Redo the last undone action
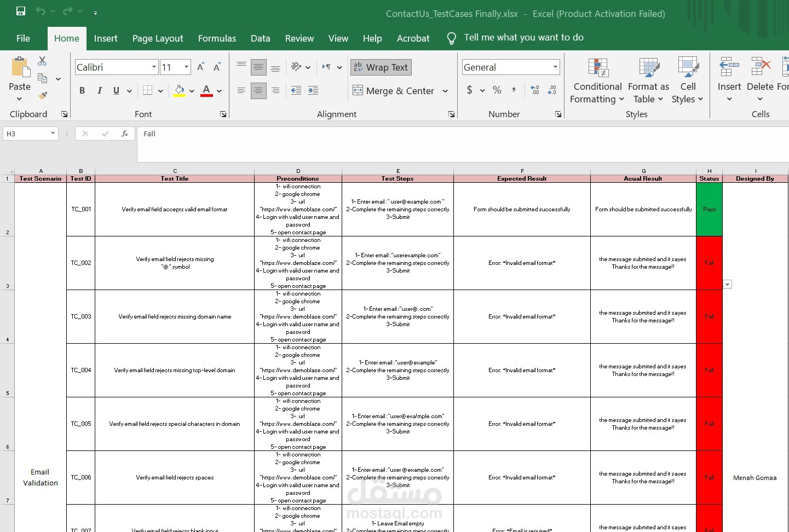This screenshot has width=789, height=532. click(x=67, y=11)
